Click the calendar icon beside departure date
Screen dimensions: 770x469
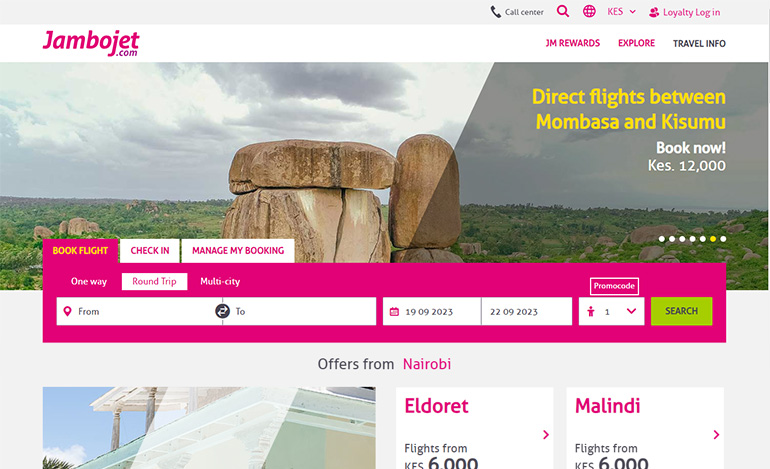coord(394,312)
